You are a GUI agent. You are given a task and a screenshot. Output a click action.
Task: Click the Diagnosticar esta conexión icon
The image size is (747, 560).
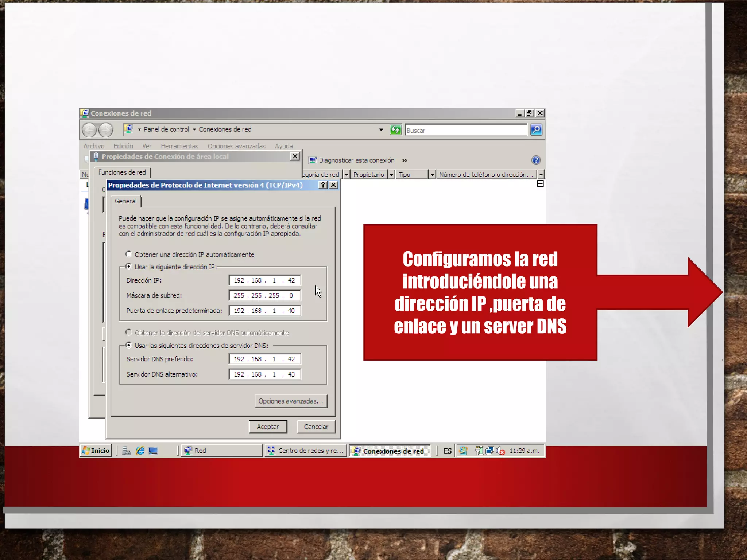[x=312, y=160]
